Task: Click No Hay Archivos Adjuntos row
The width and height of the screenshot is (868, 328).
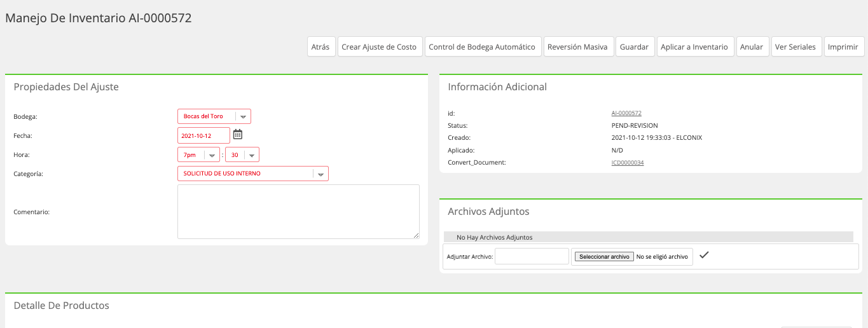Action: pyautogui.click(x=648, y=237)
